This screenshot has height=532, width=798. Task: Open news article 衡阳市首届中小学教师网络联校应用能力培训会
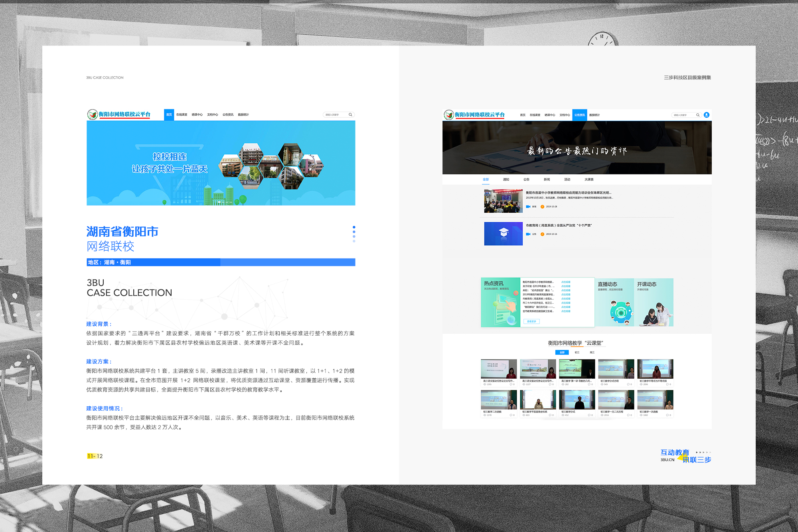click(568, 193)
